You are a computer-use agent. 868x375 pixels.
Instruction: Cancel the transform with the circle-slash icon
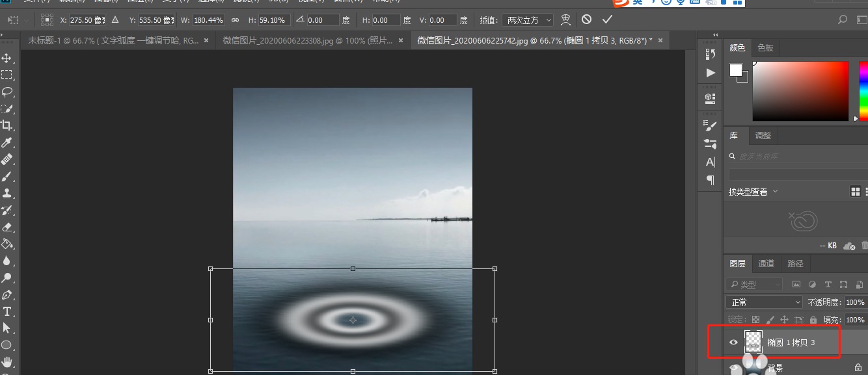click(x=586, y=19)
